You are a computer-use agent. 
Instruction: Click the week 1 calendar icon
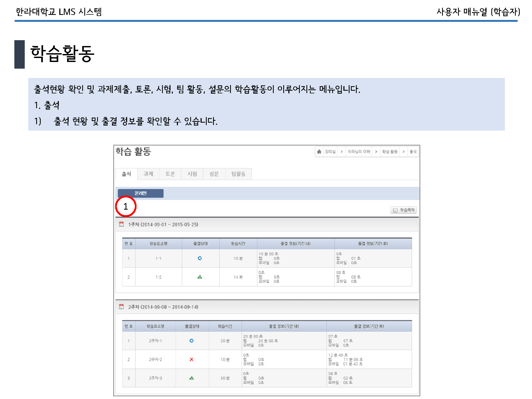point(121,224)
